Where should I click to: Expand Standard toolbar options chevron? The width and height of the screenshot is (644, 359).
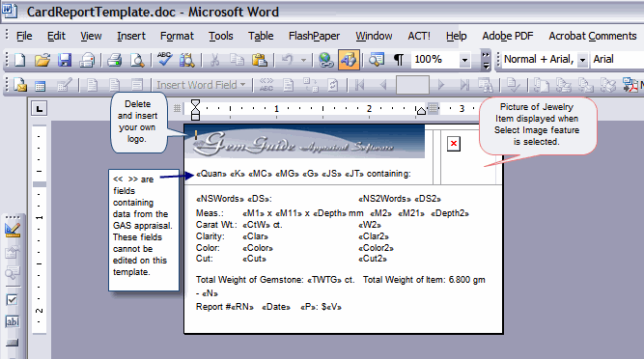pos(486,60)
